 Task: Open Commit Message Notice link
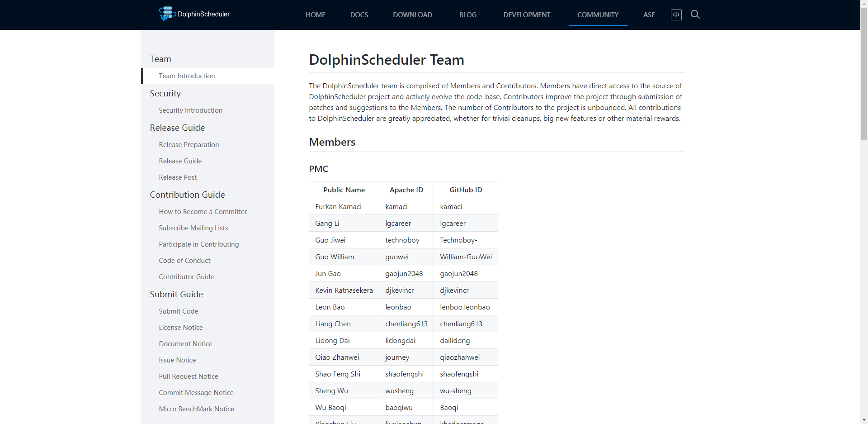coord(196,393)
